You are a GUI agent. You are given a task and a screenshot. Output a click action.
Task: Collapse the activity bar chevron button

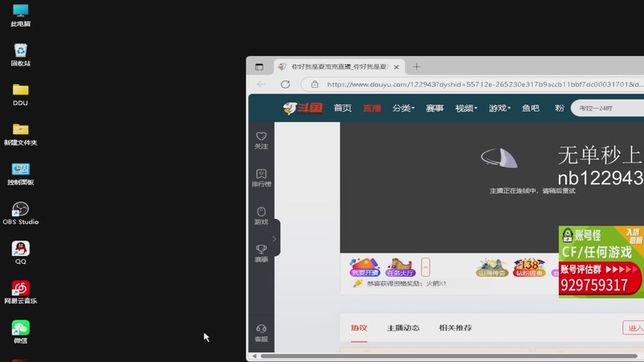point(426,267)
